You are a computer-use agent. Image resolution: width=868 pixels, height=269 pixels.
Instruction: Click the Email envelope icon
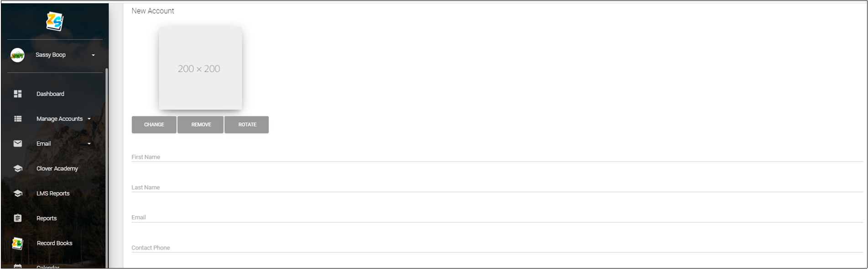tap(18, 144)
